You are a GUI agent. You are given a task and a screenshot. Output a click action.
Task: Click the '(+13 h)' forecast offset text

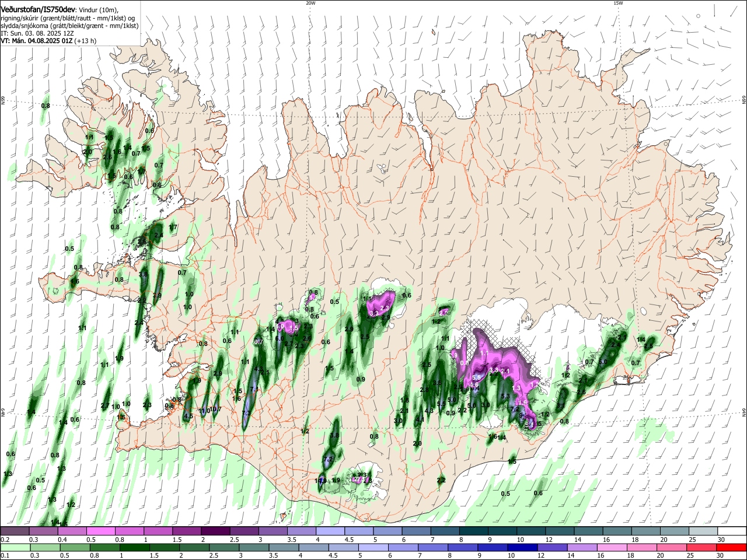pyautogui.click(x=86, y=41)
